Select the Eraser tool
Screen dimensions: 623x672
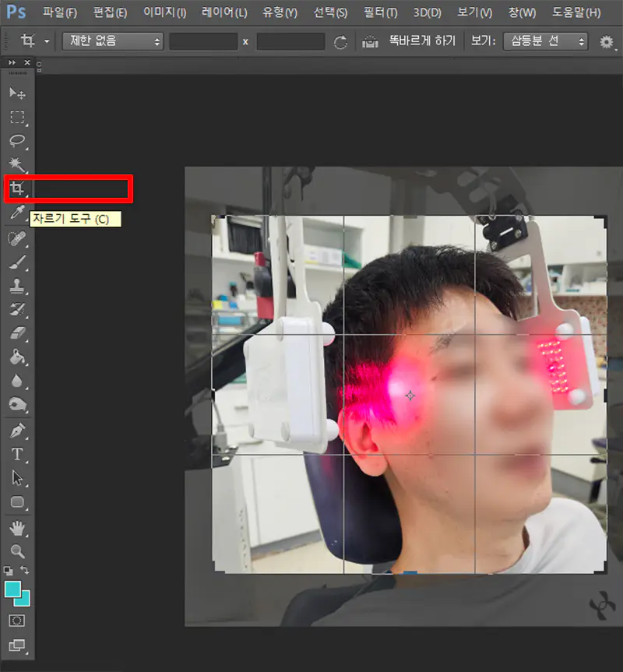point(17,333)
